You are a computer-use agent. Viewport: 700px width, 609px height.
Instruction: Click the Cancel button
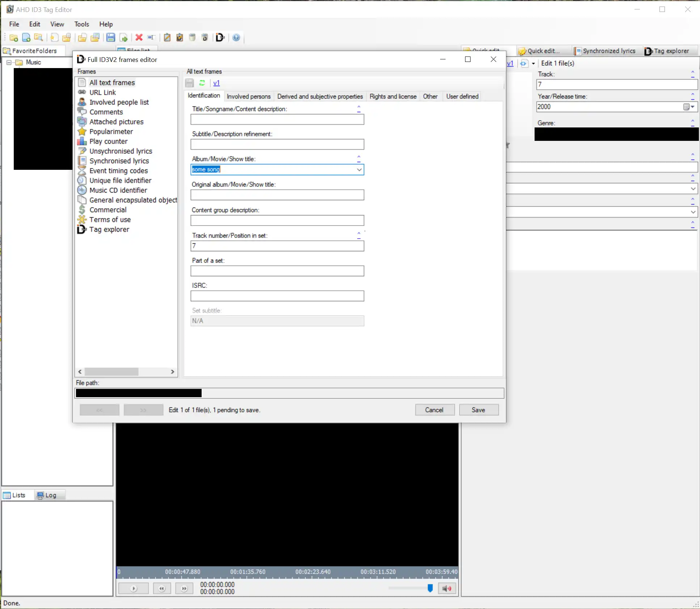point(434,410)
